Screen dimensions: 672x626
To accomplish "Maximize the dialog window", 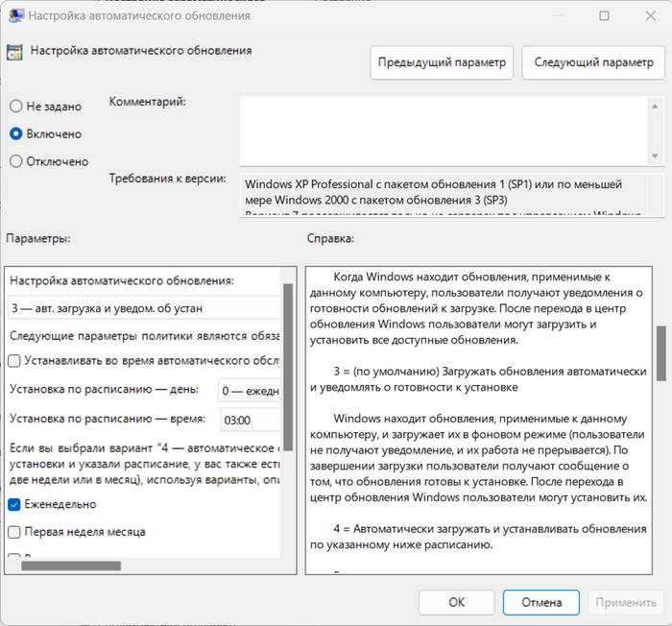I will (604, 16).
